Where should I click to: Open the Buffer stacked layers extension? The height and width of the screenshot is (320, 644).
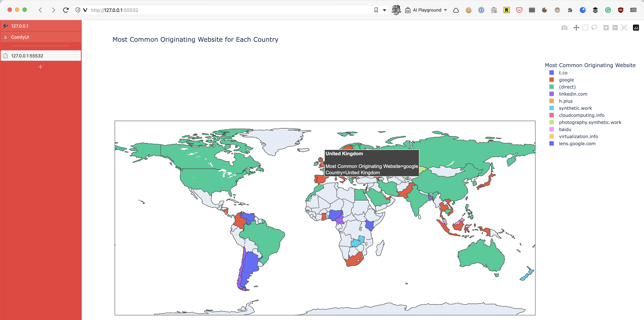[595, 10]
